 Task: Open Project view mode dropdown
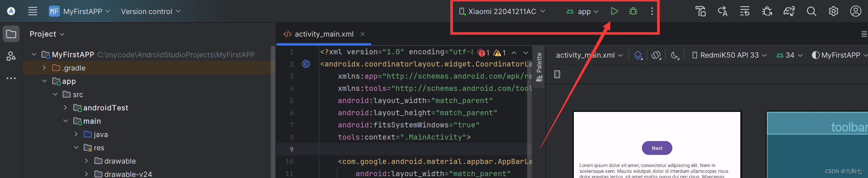click(47, 34)
